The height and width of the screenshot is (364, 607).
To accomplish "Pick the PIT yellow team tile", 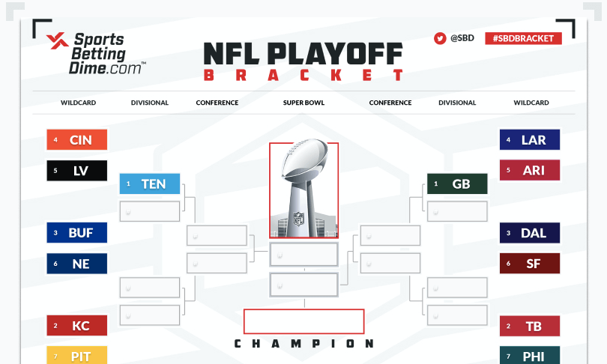I will click(x=77, y=355).
